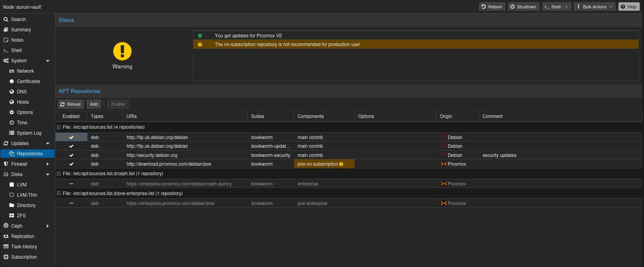Toggle disabled marker for pve-enterprise repository
The width and height of the screenshot is (644, 267).
71,203
